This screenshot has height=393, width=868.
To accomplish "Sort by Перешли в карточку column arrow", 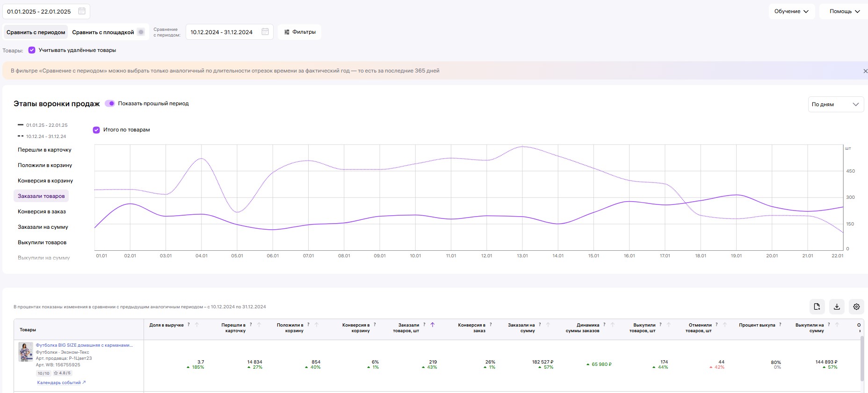I will tap(259, 325).
